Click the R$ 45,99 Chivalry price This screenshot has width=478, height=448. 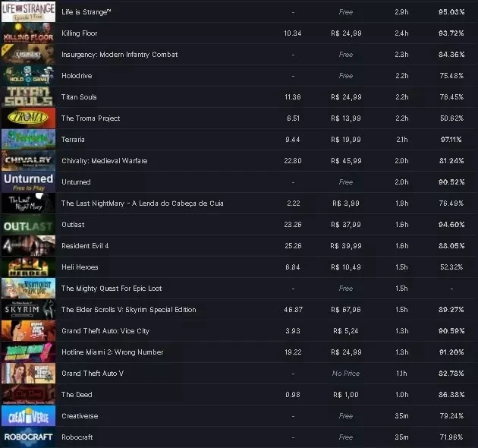pos(346,161)
